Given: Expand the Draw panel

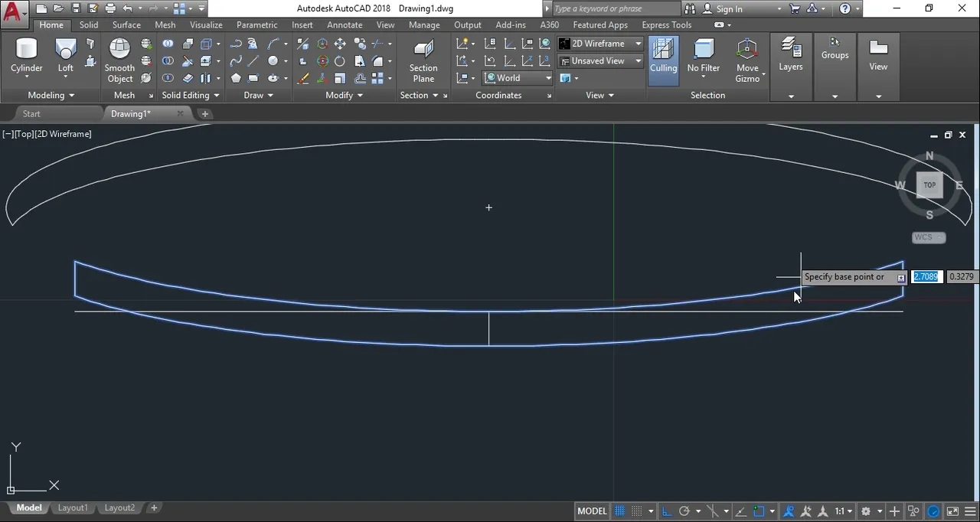Looking at the screenshot, I should (258, 95).
